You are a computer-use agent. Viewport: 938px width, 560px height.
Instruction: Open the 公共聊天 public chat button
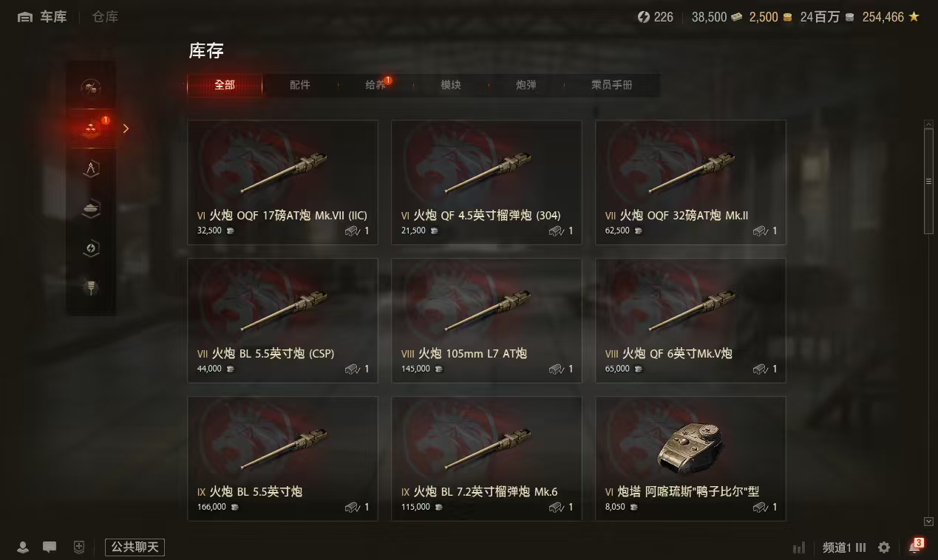[x=135, y=547]
